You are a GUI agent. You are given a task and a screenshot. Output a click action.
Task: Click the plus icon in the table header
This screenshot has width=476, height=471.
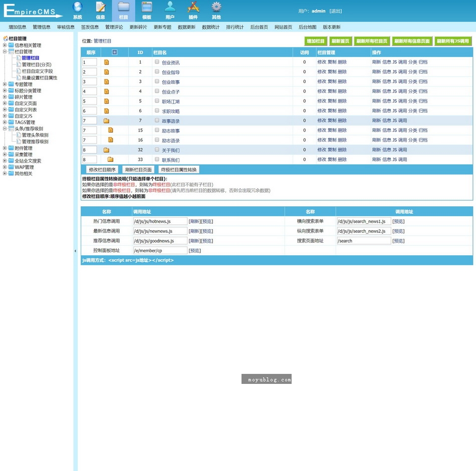(114, 52)
